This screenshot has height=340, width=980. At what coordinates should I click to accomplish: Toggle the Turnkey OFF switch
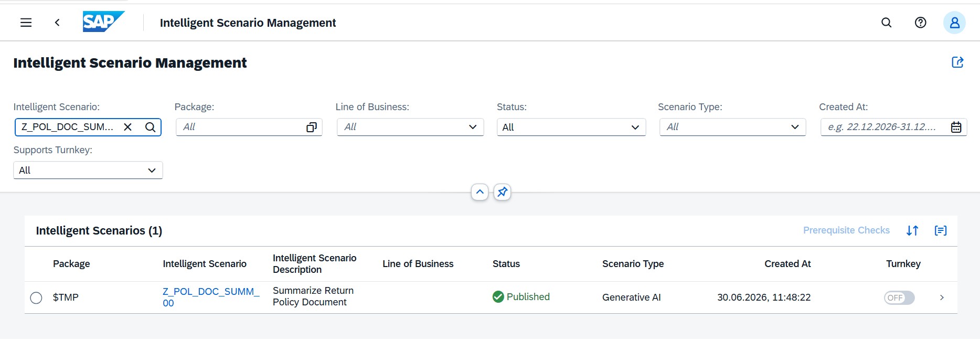coord(899,297)
